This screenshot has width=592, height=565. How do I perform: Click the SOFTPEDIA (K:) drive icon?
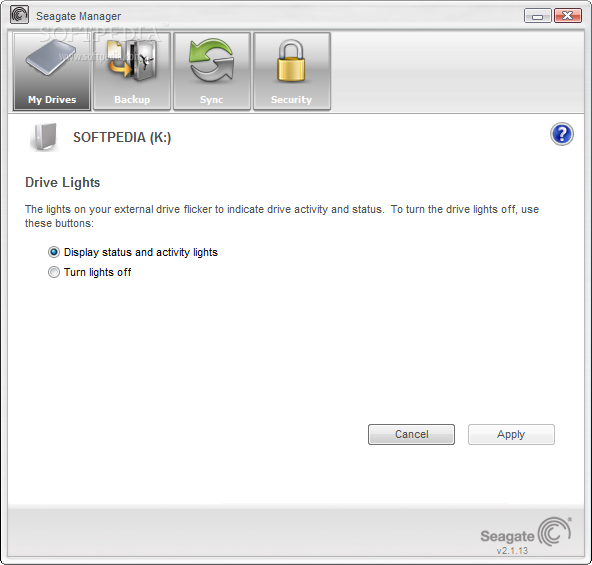coord(45,137)
